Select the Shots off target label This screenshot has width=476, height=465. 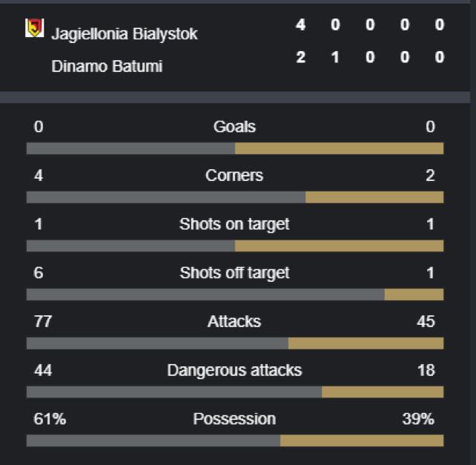(x=234, y=273)
